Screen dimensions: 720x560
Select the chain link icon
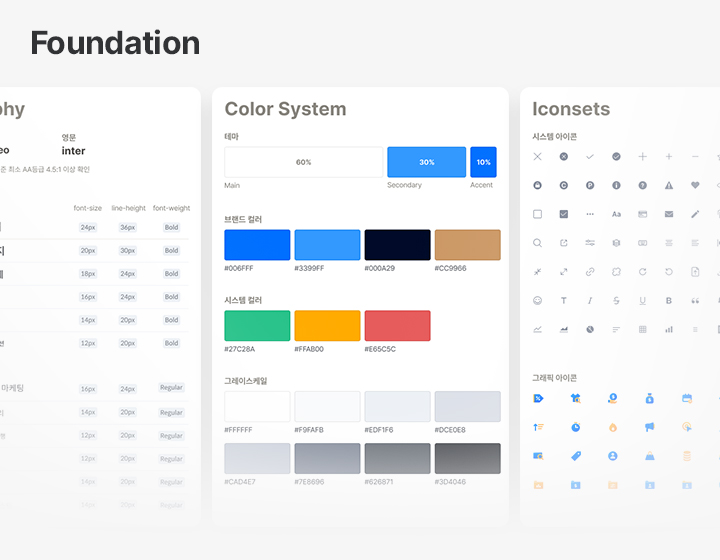(590, 272)
